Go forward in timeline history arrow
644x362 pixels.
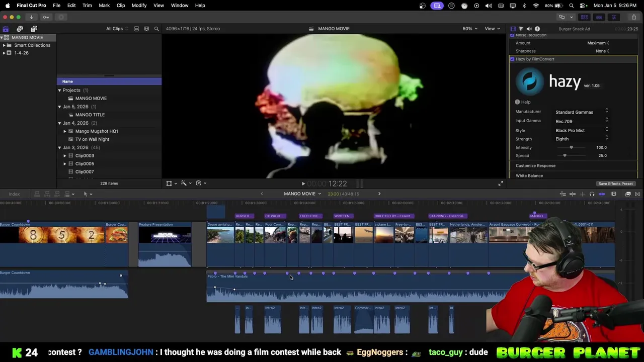379,194
